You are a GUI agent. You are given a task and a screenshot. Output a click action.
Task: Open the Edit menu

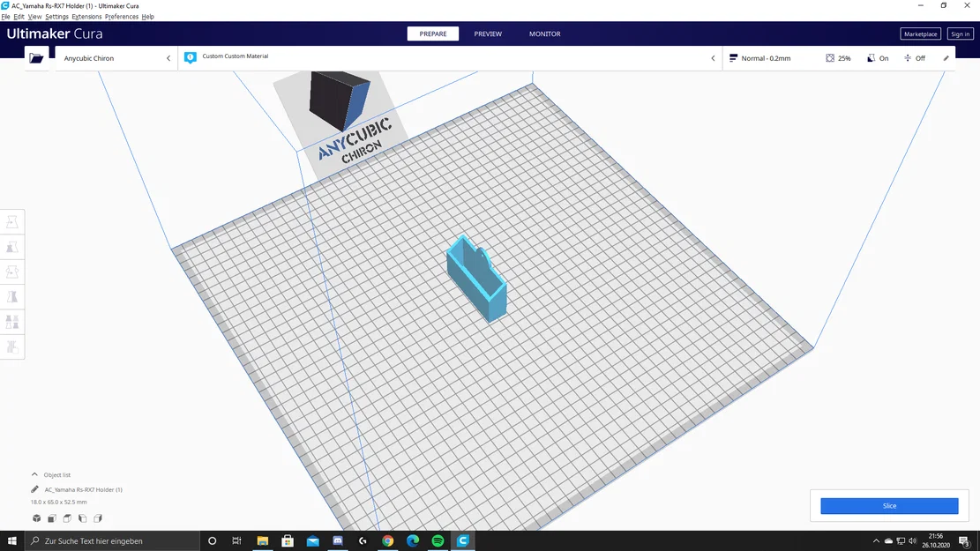pos(19,17)
